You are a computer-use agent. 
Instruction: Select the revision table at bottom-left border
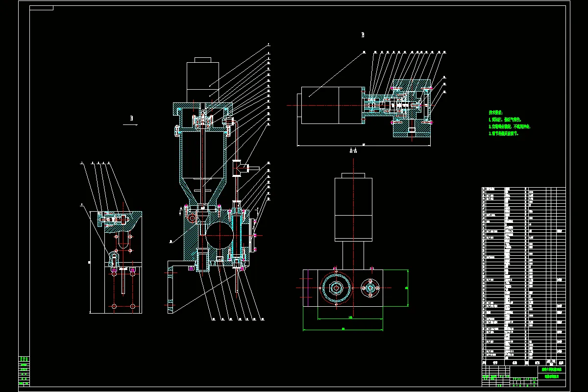pos(24,371)
